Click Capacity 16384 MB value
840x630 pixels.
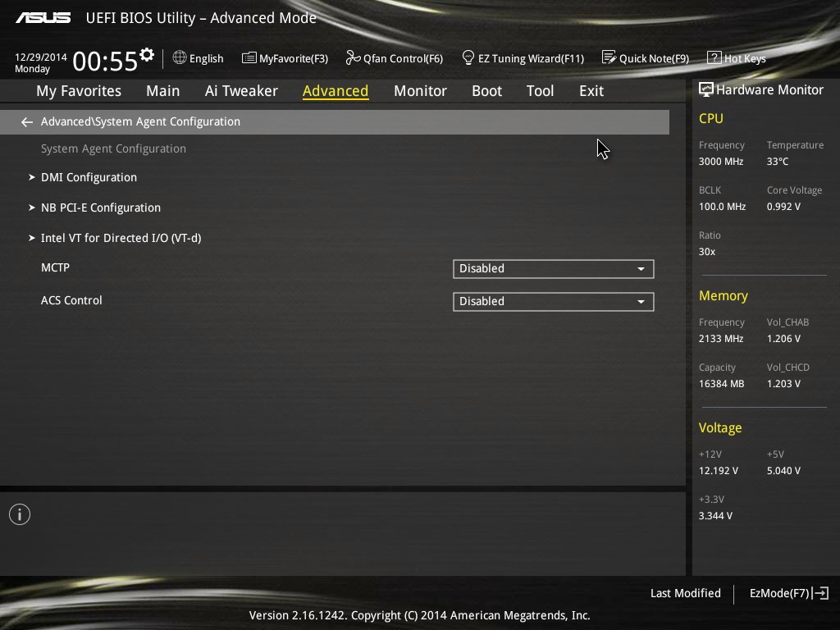[721, 384]
